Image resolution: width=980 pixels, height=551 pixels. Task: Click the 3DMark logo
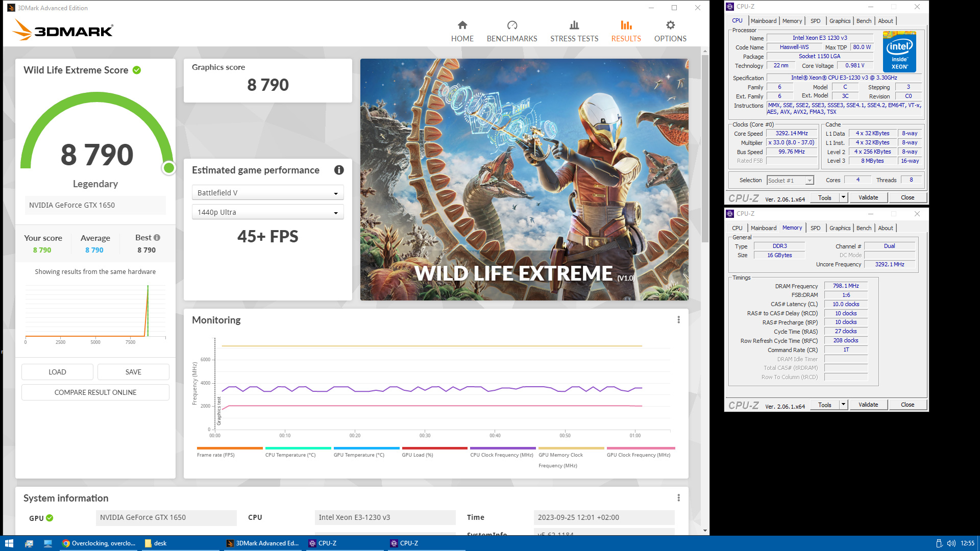tap(63, 30)
